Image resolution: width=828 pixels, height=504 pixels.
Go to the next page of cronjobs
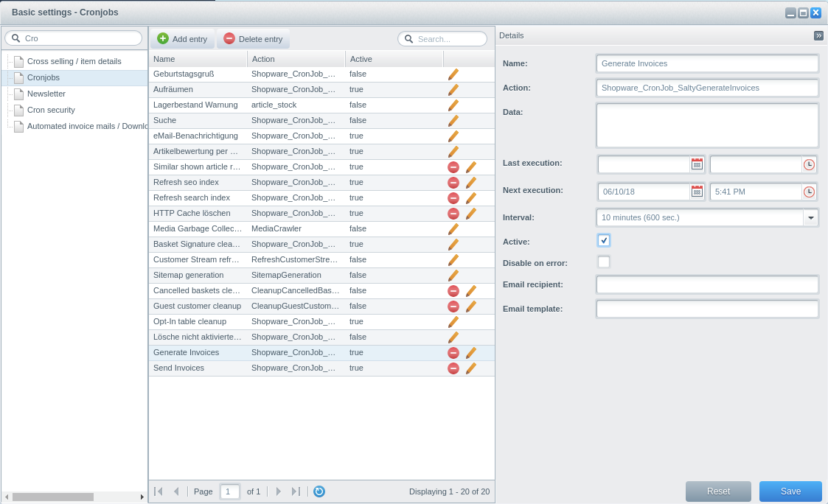[x=279, y=491]
